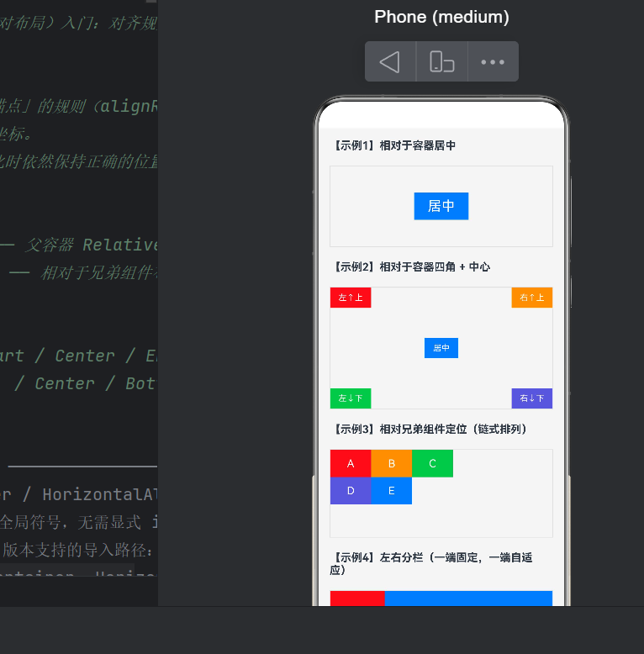The image size is (644, 654).
Task: Click the red fixed column in example 4
Action: (357, 599)
